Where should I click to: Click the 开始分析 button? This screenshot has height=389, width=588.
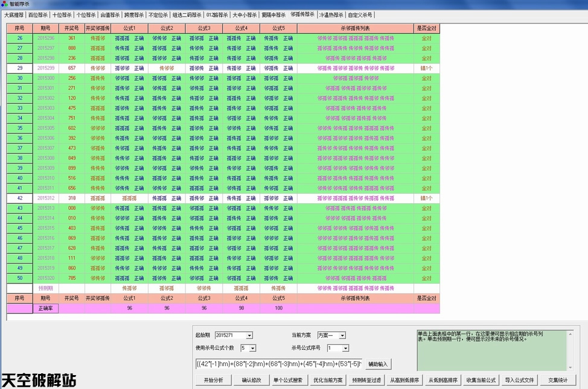213,381
